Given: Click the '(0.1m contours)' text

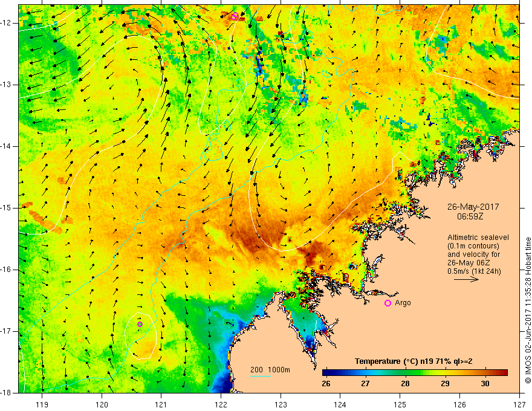Looking at the screenshot, I should (473, 246).
